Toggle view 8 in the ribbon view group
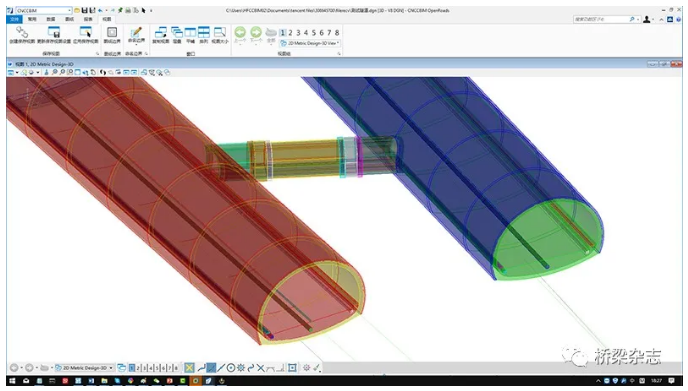Viewport: 688px width, 391px height. (x=337, y=32)
